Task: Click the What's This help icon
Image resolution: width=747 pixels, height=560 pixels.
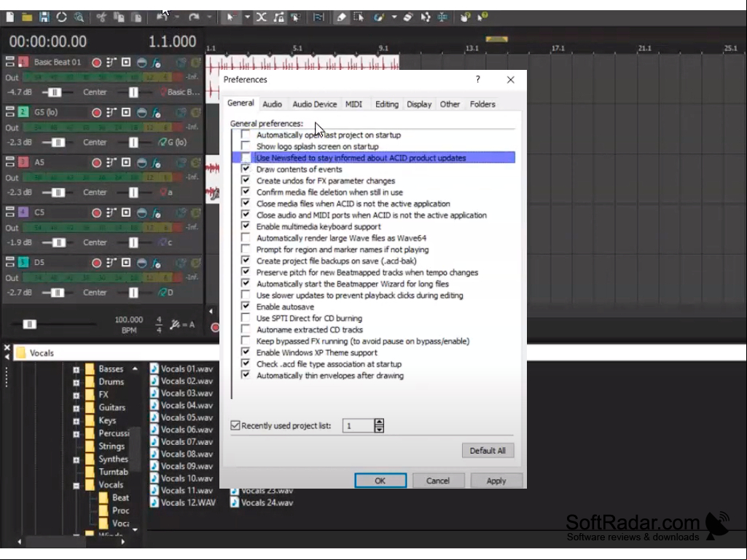Action: pyautogui.click(x=482, y=17)
